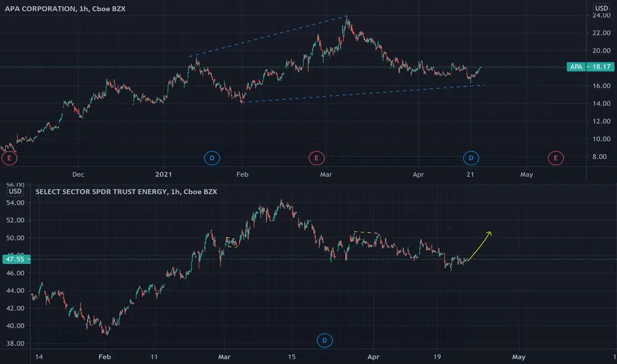Screen dimensions: 617x364
Task: Click the Mar label on Energy chart time axis
Action: coord(224,357)
